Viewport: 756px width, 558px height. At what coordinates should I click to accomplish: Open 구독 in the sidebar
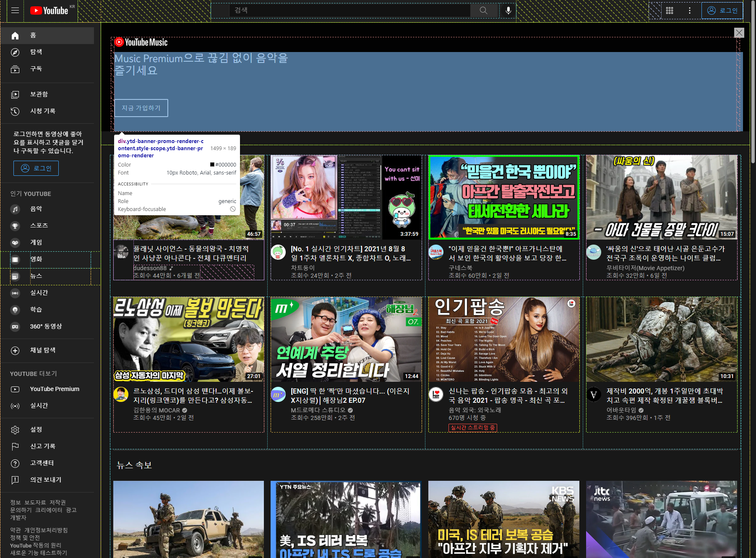point(47,69)
